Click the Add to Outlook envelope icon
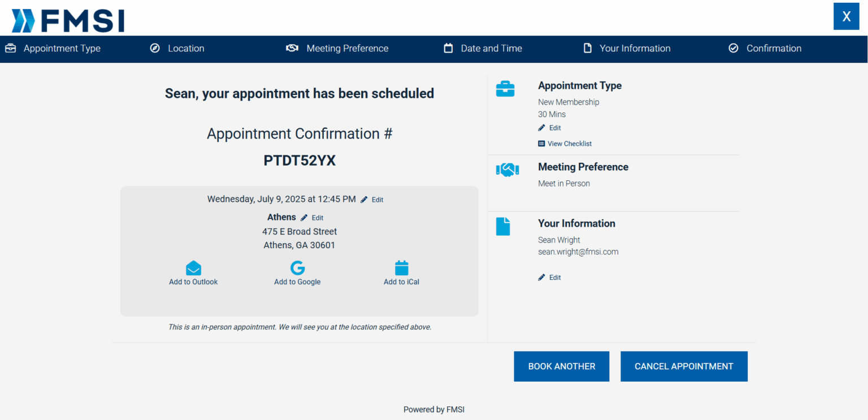Screen dimensions: 868x420 coord(193,268)
